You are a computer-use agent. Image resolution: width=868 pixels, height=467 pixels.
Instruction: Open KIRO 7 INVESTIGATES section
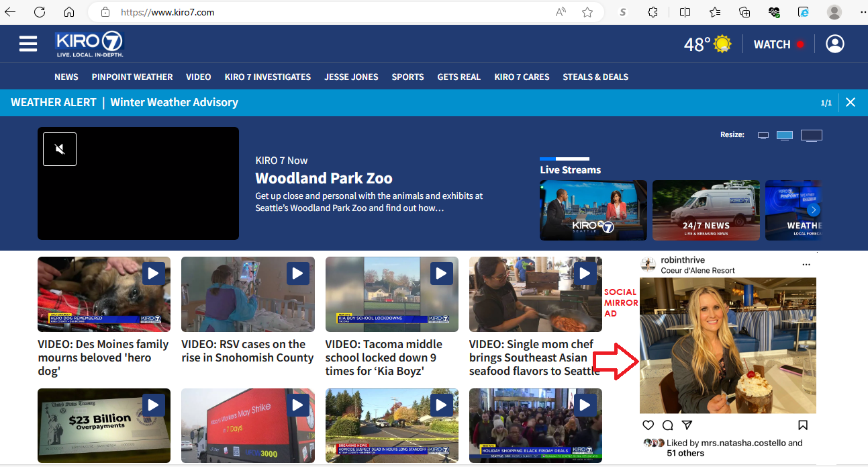click(268, 77)
